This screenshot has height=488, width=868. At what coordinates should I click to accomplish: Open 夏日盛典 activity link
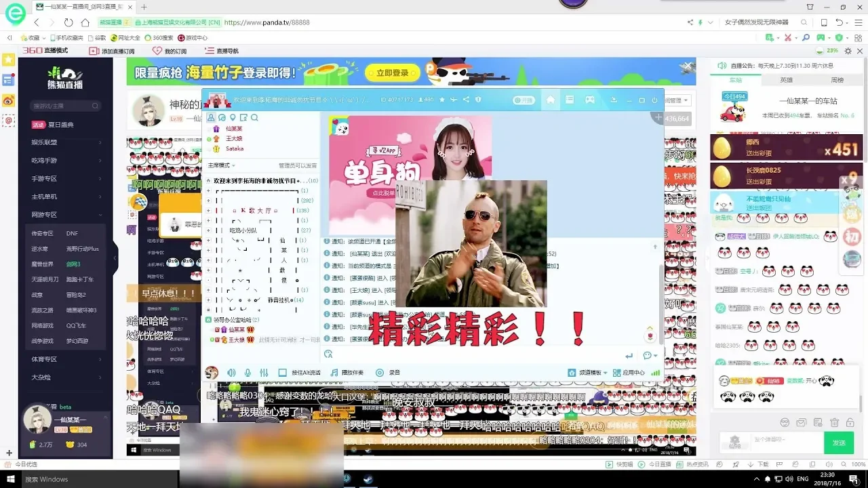[53, 125]
